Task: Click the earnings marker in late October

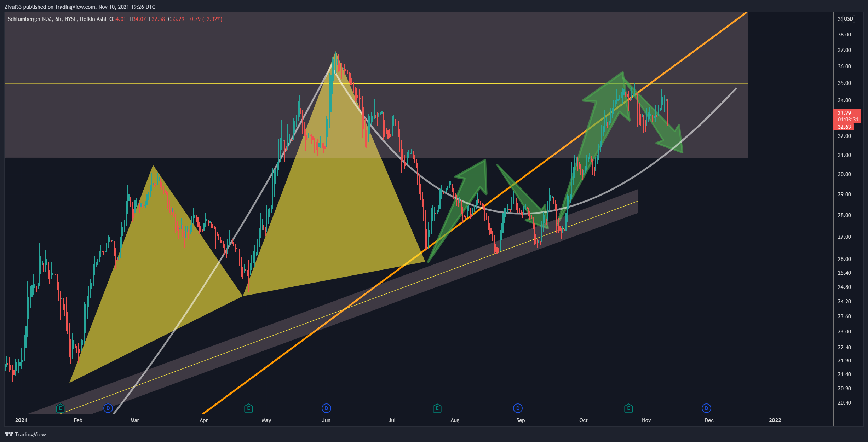Action: click(x=628, y=408)
